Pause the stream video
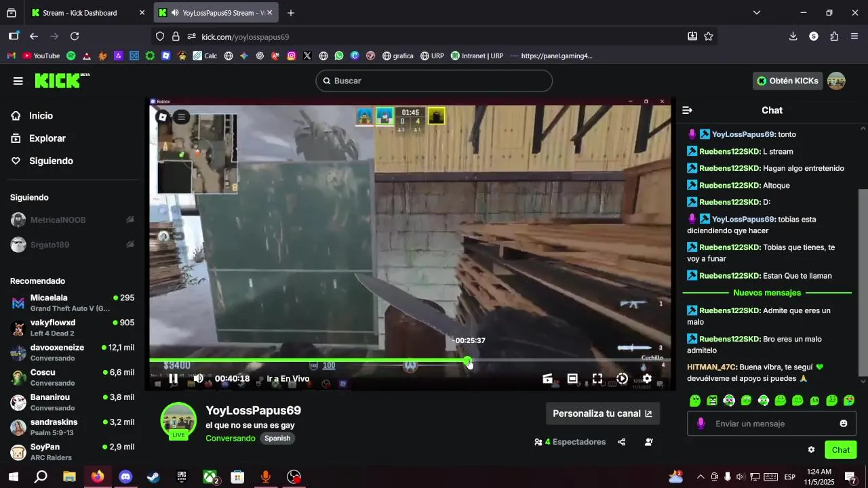This screenshot has height=488, width=868. pos(174,379)
